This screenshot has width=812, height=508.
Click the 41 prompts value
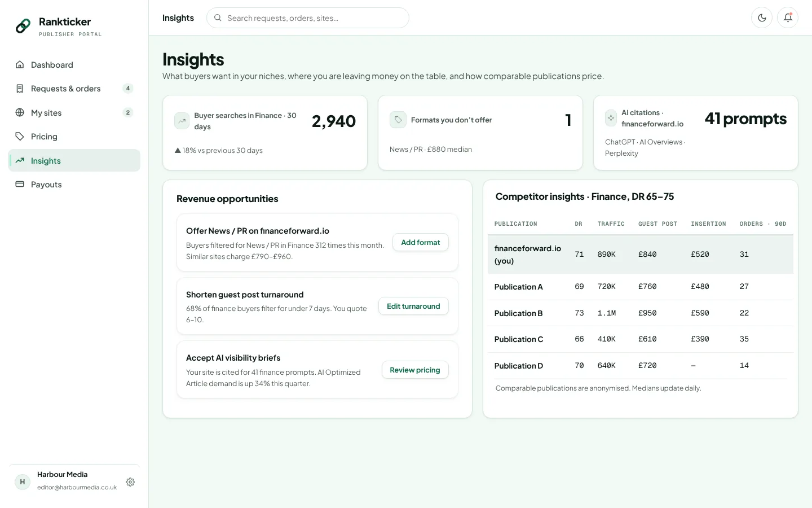745,119
